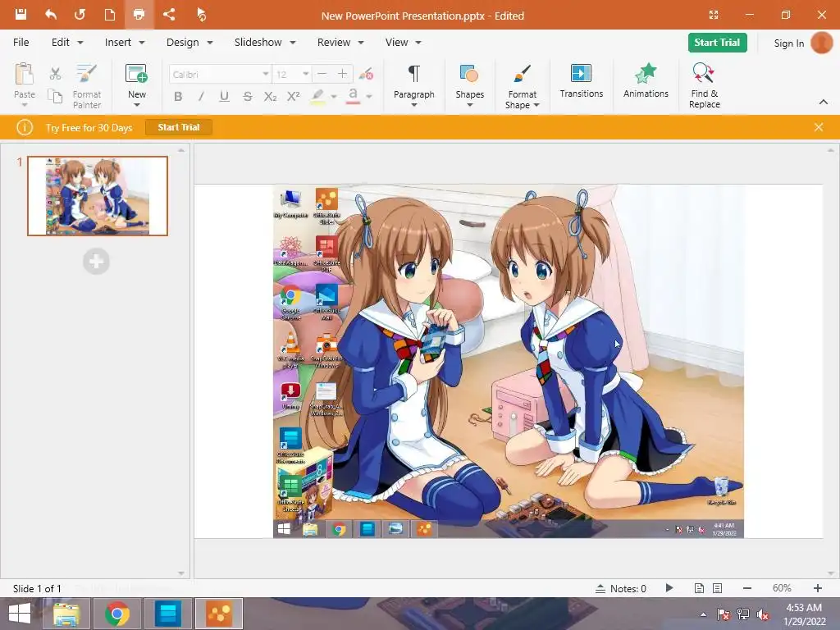The height and width of the screenshot is (630, 840).
Task: Open the Animations panel
Action: [646, 81]
